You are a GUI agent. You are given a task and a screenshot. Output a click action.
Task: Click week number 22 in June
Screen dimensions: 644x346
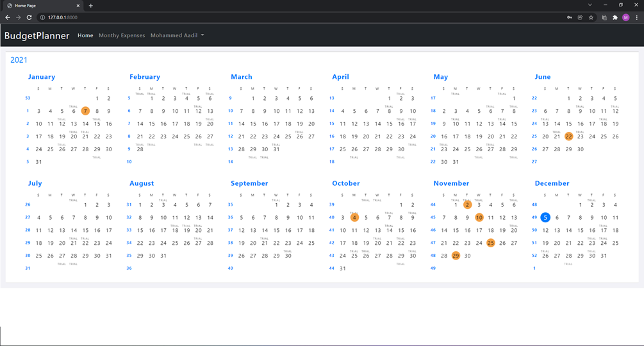(x=534, y=98)
